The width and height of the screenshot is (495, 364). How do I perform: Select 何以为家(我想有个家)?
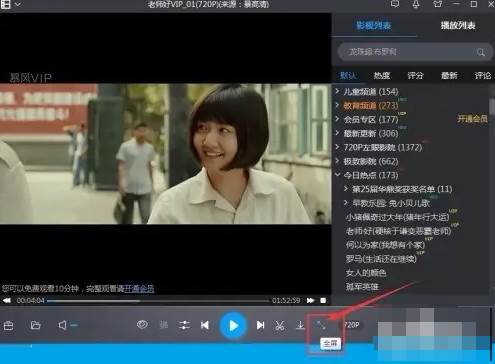click(385, 245)
